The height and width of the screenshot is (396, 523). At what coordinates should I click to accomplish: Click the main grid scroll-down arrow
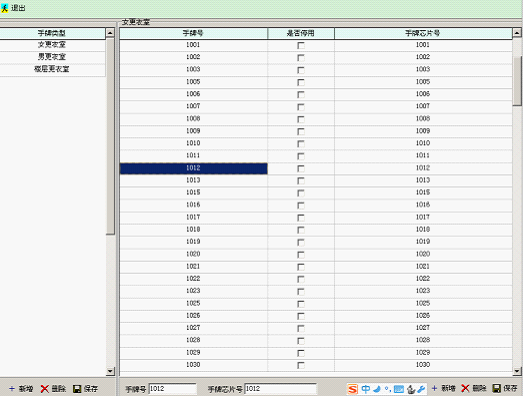pos(517,371)
